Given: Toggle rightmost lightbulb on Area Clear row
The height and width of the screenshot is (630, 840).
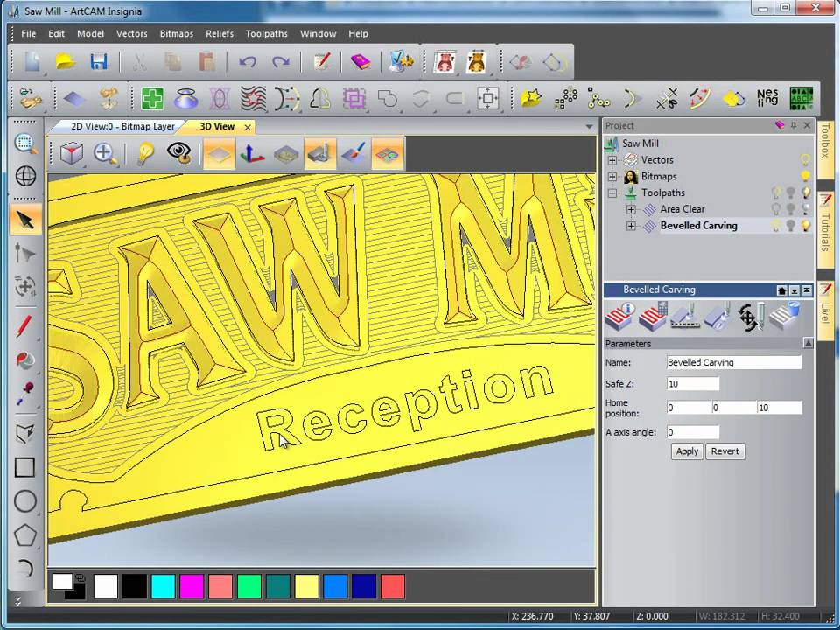Looking at the screenshot, I should pos(805,209).
